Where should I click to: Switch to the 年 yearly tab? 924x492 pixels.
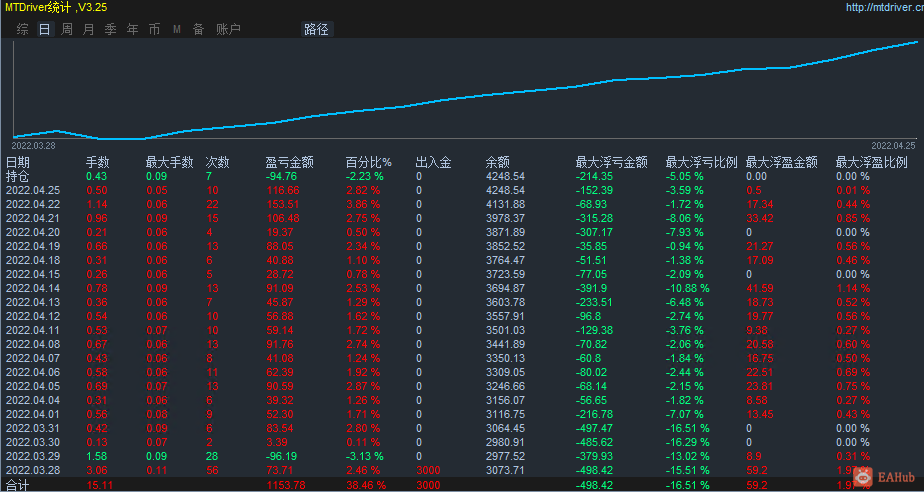click(x=133, y=29)
